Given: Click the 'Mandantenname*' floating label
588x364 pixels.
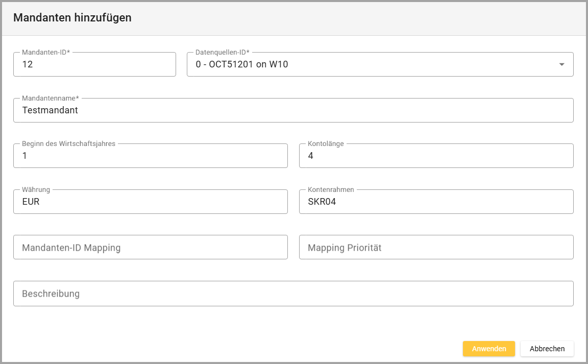Looking at the screenshot, I should pyautogui.click(x=51, y=98).
